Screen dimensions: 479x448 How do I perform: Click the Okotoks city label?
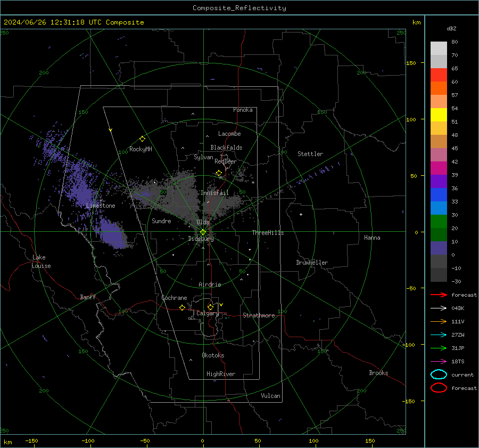213,355
